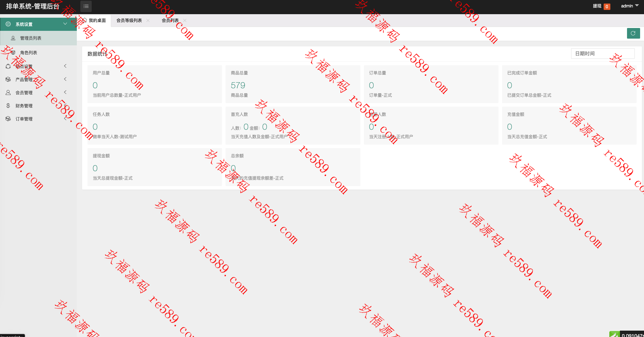Click the 提现金额 card label
The height and width of the screenshot is (337, 644).
[101, 156]
